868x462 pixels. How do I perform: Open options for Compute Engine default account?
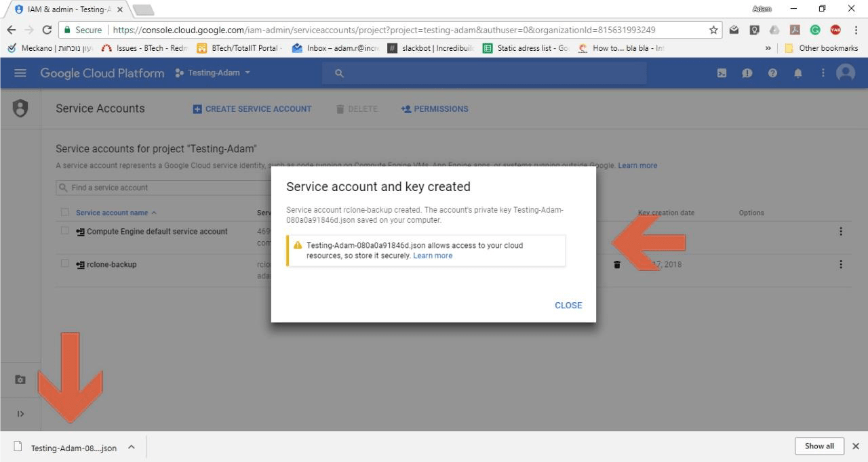pyautogui.click(x=841, y=232)
